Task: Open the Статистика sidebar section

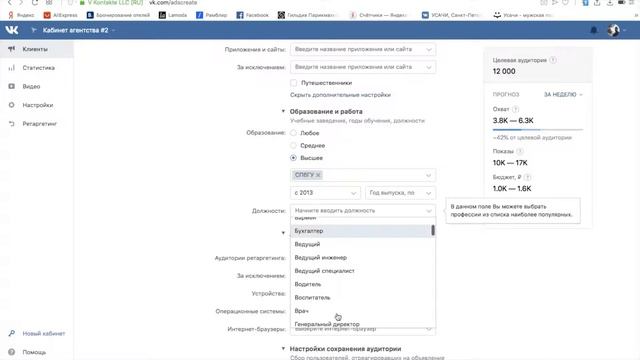Action: [x=37, y=68]
